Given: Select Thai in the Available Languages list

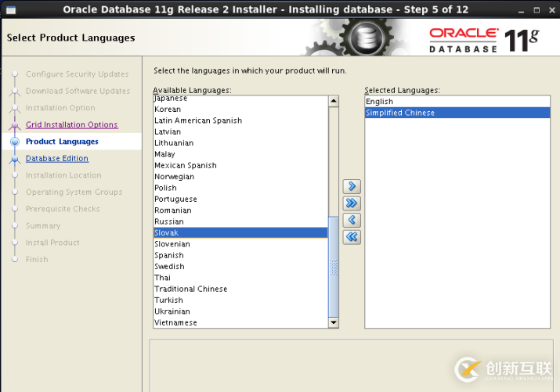Looking at the screenshot, I should (240, 278).
